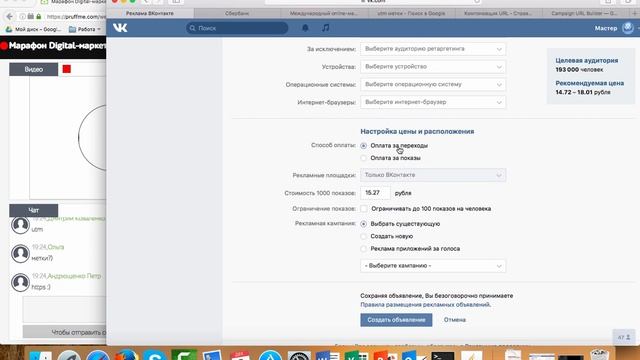Select Оплата за переходы payment option

[x=363, y=146]
